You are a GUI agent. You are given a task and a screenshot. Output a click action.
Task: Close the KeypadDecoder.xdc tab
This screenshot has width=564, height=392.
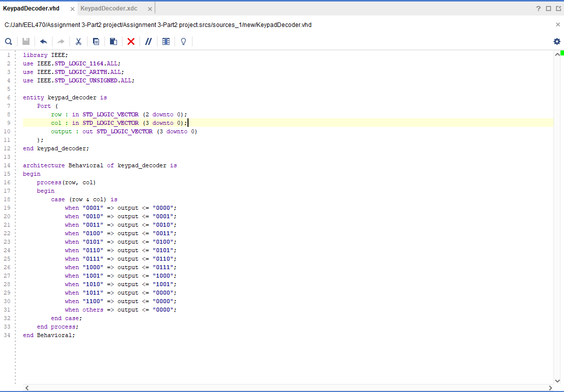tap(150, 9)
